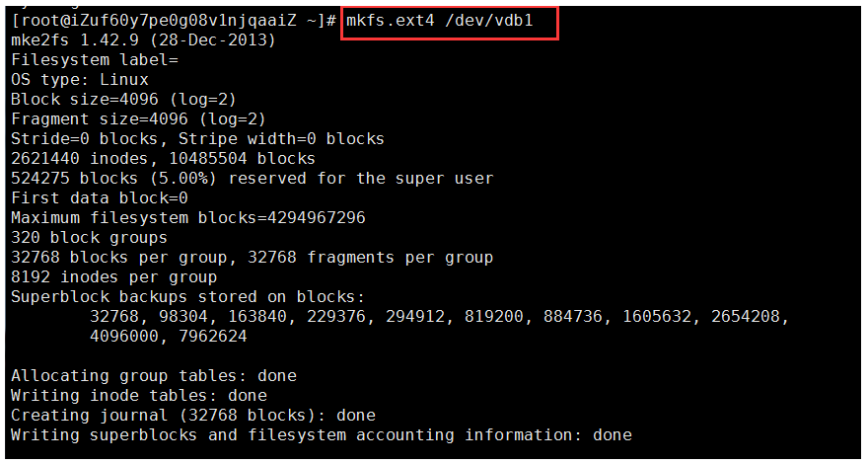868x464 pixels.
Task: Click the root shell prompt text
Action: (174, 22)
